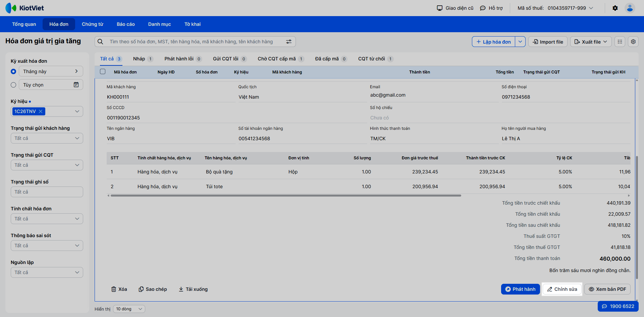The width and height of the screenshot is (644, 317).
Task: Click the Ngày HĐ column header
Action: click(x=166, y=72)
